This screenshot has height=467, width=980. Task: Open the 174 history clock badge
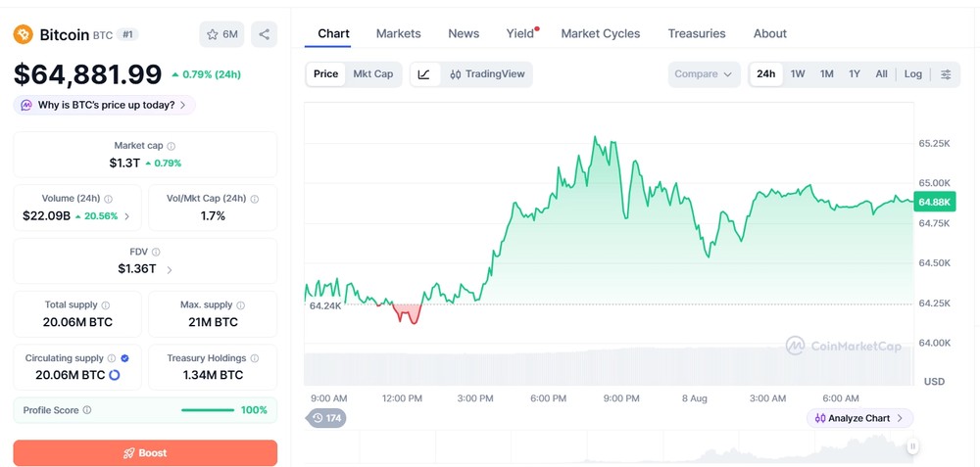click(327, 418)
